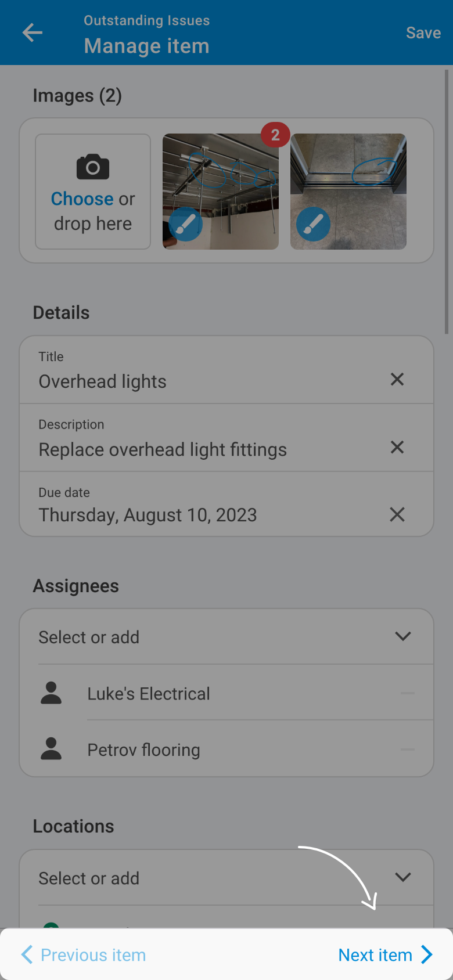This screenshot has width=453, height=980.
Task: Edit annotations on the overhead lights photo
Action: point(185,224)
